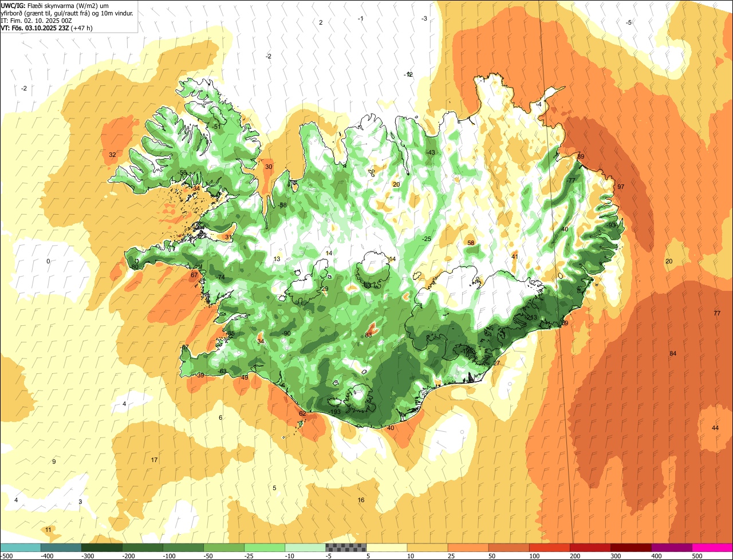Click legend label "-400"
This screenshot has height=560, width=733.
click(48, 556)
